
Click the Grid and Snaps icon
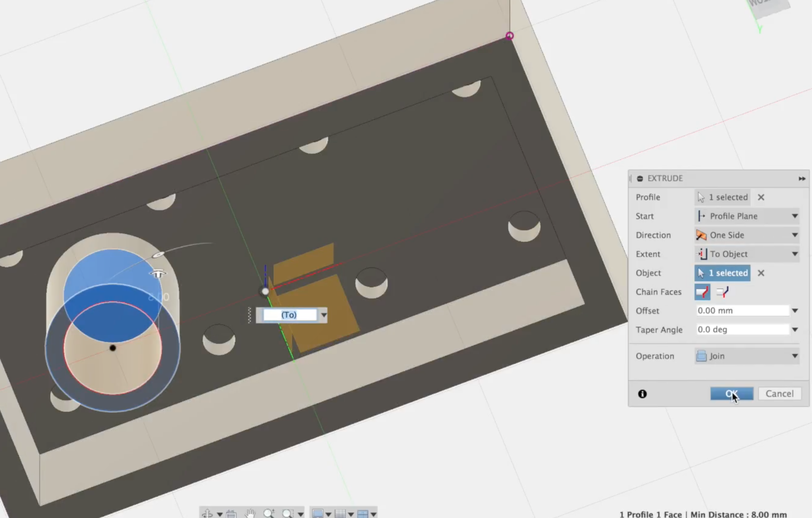340,513
